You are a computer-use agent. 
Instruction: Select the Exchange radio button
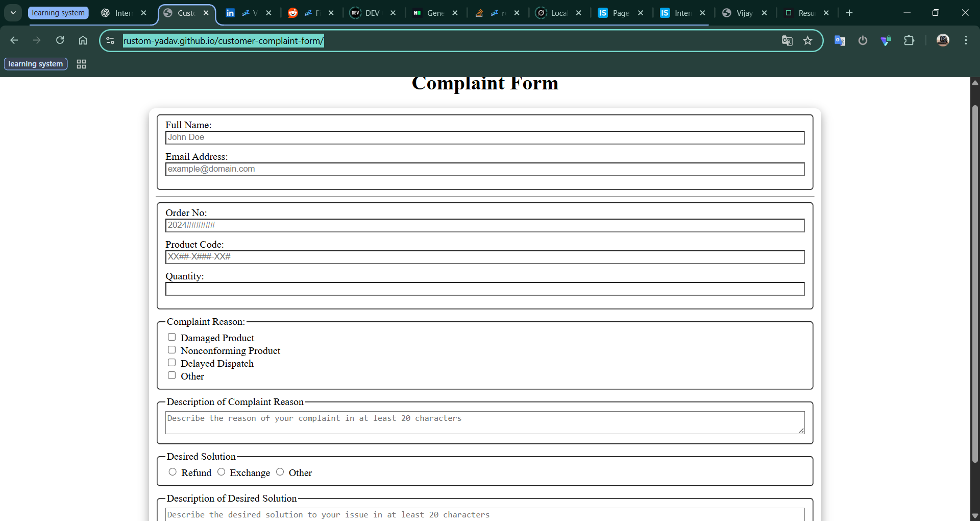click(x=221, y=472)
